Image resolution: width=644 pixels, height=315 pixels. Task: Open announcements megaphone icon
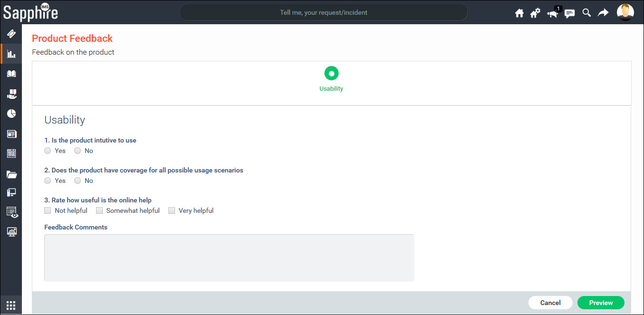point(553,13)
